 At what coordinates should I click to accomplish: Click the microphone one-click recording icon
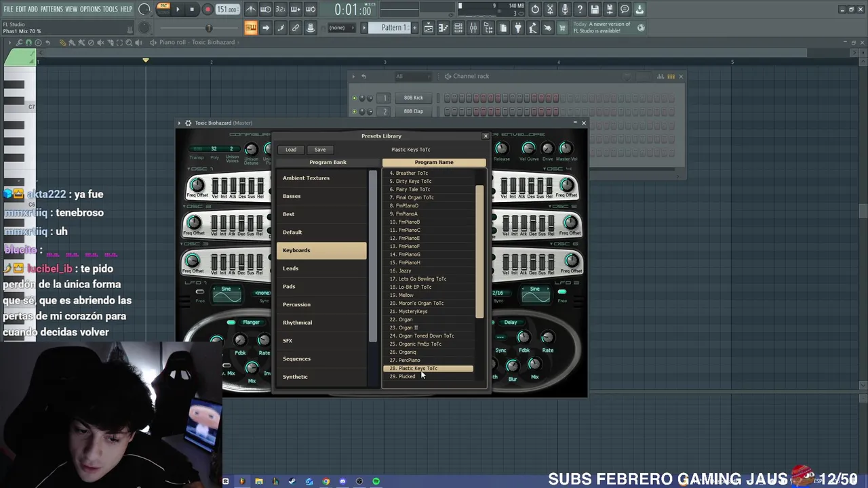[x=565, y=9]
